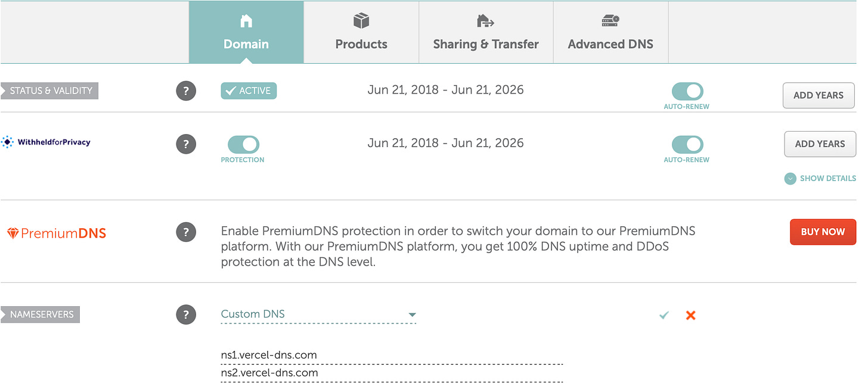Click the WithheldforPrivacy help question mark icon
868x383 pixels.
point(186,144)
